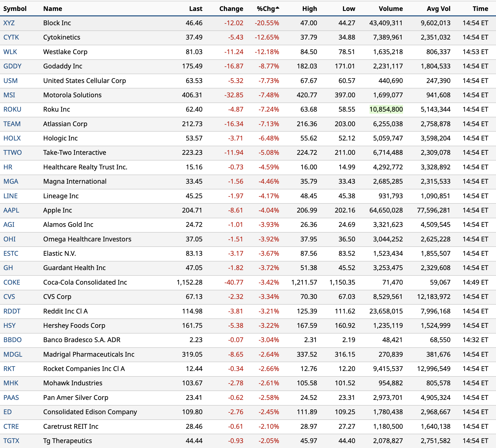Click the Avg Vol column header

tap(438, 9)
